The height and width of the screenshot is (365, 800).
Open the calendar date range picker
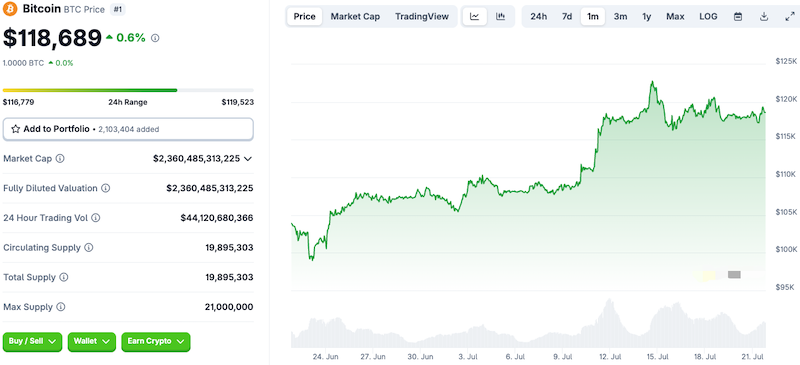[738, 16]
